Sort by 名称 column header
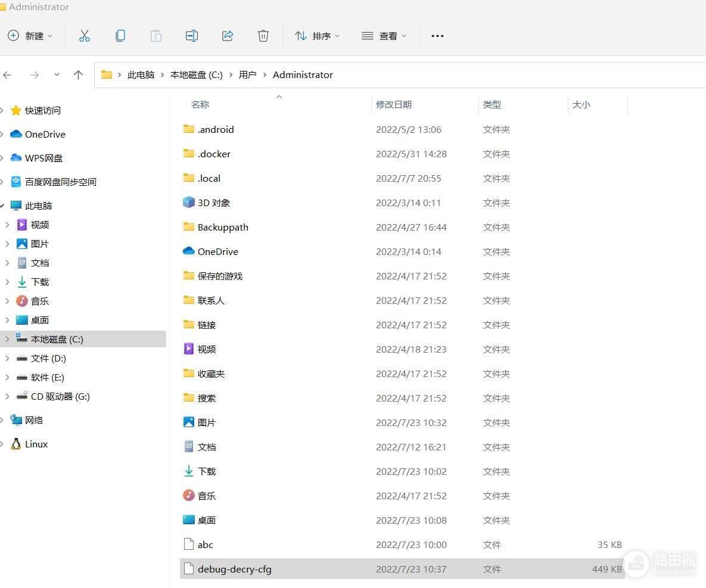 tap(200, 104)
